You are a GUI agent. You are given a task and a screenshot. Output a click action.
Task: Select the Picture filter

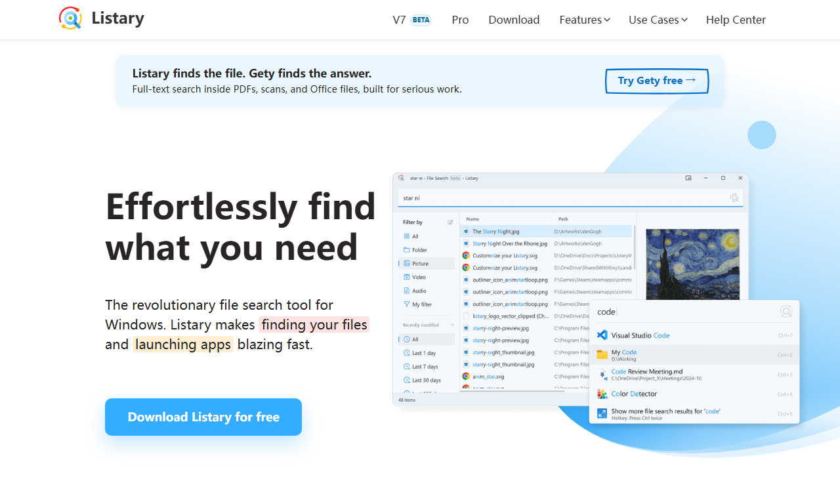[x=427, y=263]
